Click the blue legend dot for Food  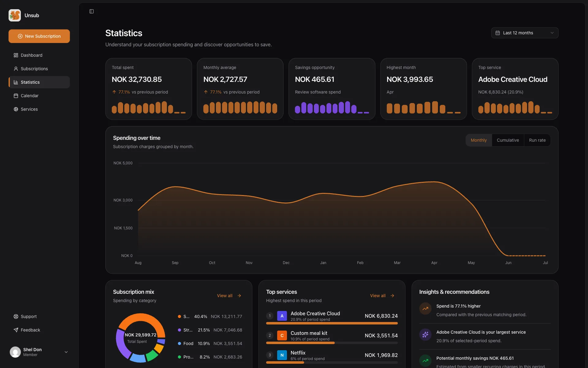tap(179, 343)
